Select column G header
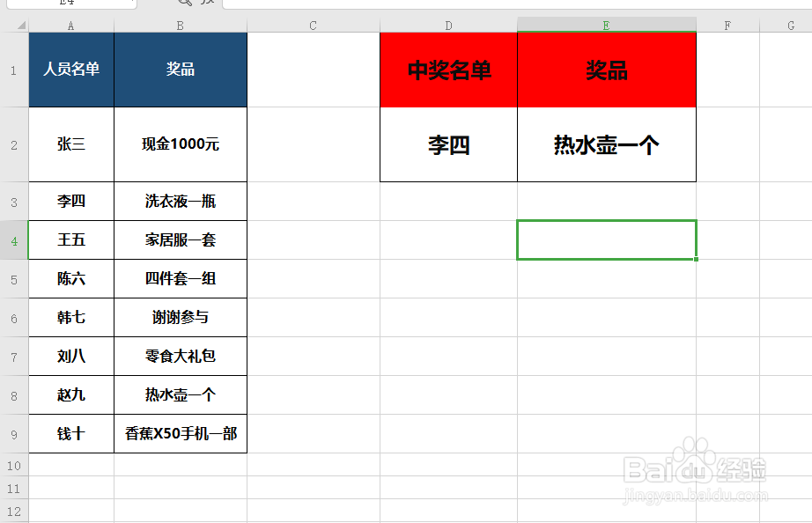 (x=786, y=26)
